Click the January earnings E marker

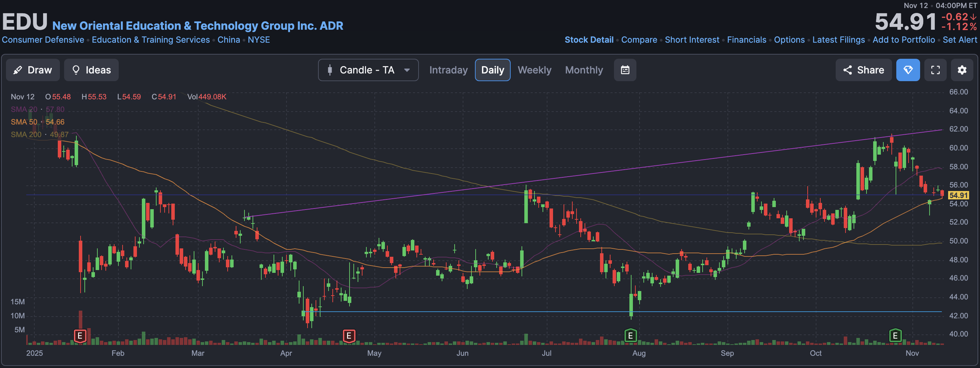[80, 336]
